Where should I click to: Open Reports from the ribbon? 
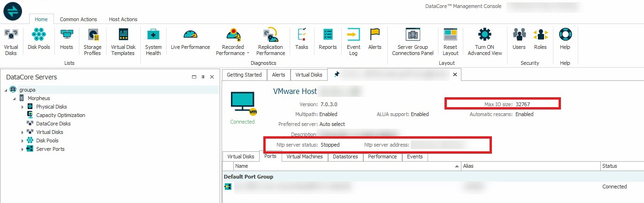click(328, 39)
